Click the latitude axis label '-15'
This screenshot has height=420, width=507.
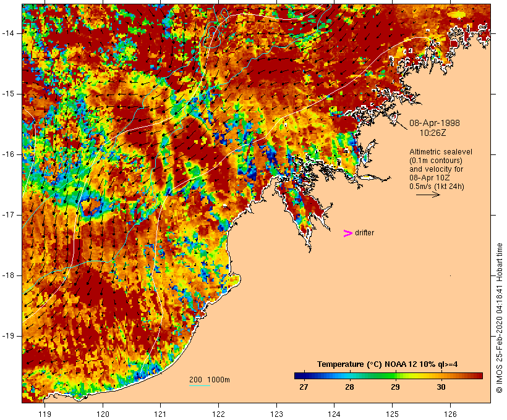(8, 94)
